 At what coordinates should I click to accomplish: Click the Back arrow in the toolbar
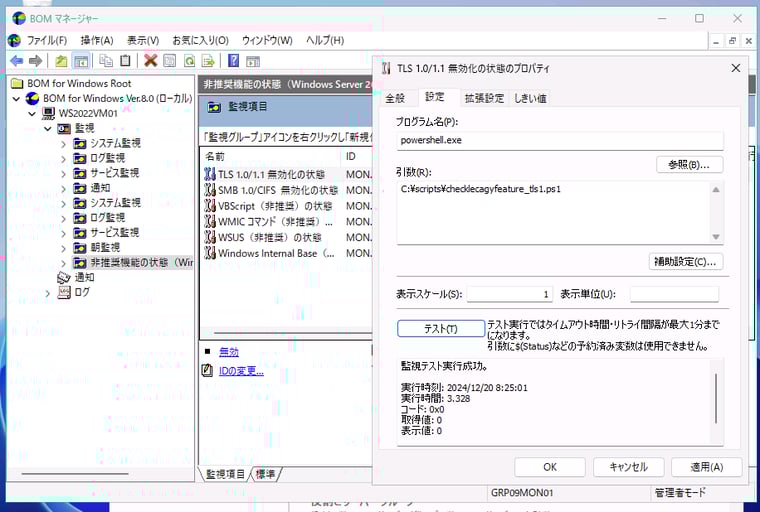coord(16,61)
